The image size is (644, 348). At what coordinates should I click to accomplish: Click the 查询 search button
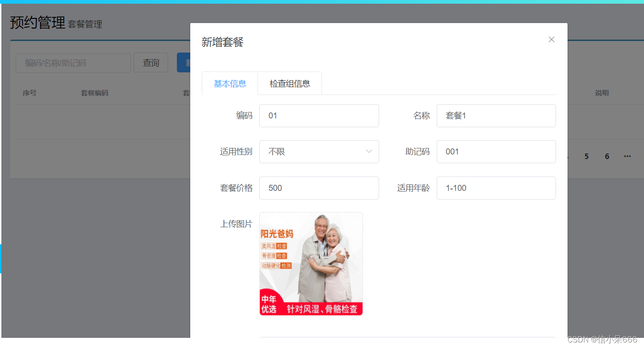tap(151, 63)
